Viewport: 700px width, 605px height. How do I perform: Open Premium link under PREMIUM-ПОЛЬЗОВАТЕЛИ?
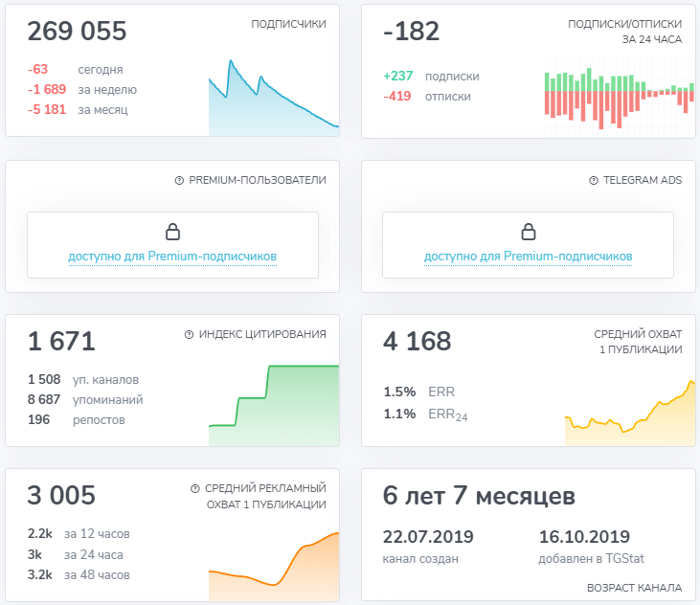tap(172, 257)
